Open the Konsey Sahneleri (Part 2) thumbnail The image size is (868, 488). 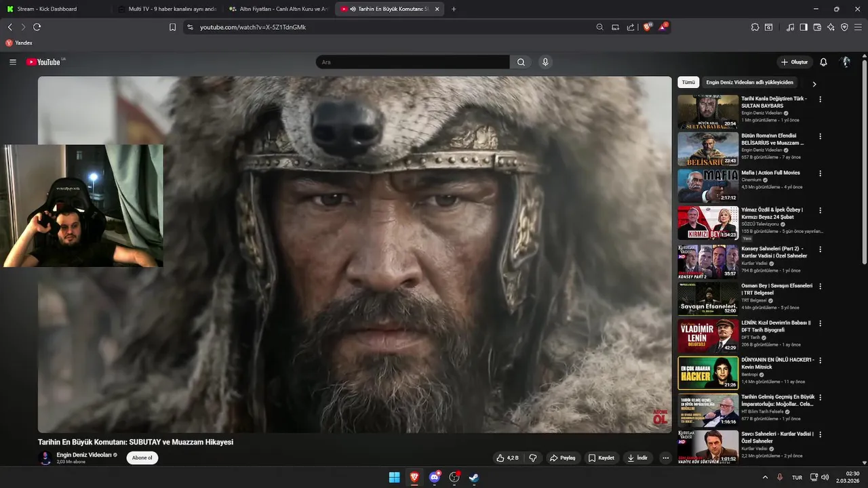[x=708, y=262]
